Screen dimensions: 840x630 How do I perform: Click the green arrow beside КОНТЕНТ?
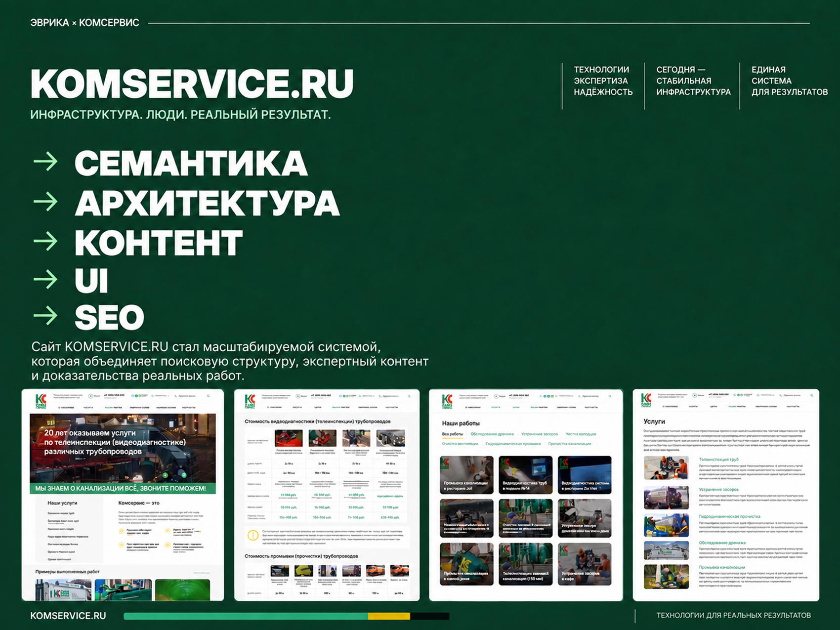coord(45,241)
